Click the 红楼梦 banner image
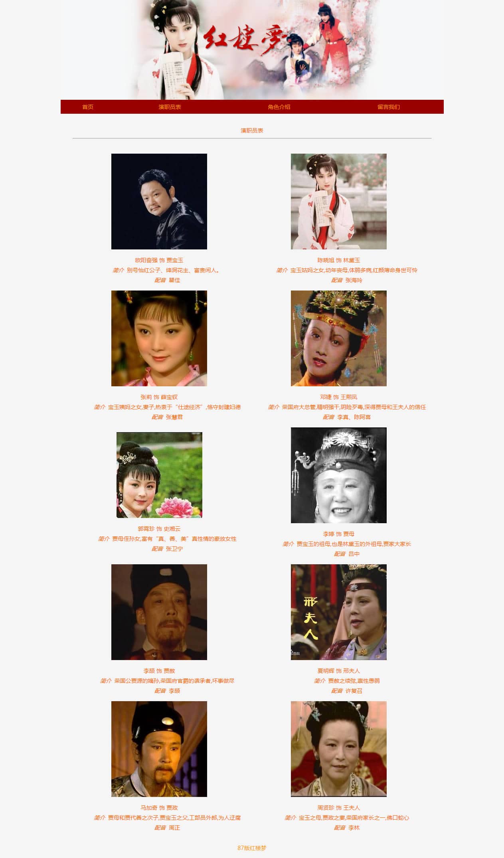Image resolution: width=504 pixels, height=858 pixels. click(252, 49)
